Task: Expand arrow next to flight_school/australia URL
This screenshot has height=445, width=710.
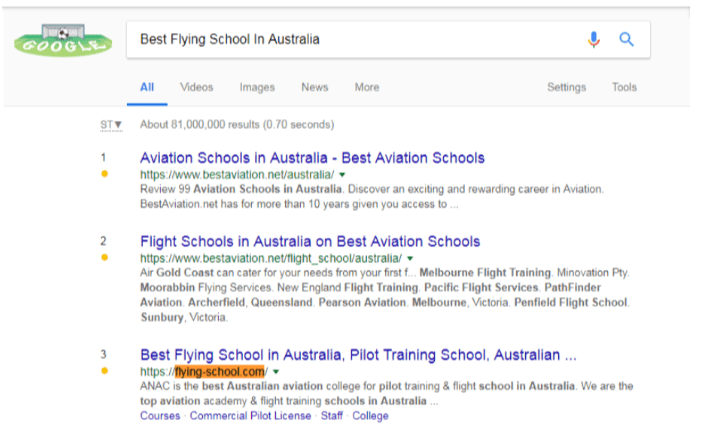Action: coord(410,258)
